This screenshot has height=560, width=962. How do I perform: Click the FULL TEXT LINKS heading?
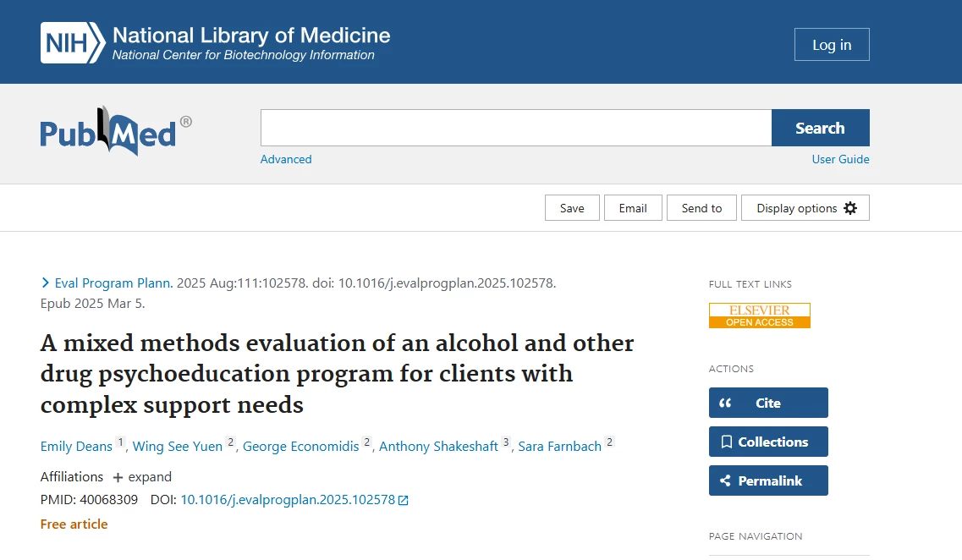pos(750,284)
